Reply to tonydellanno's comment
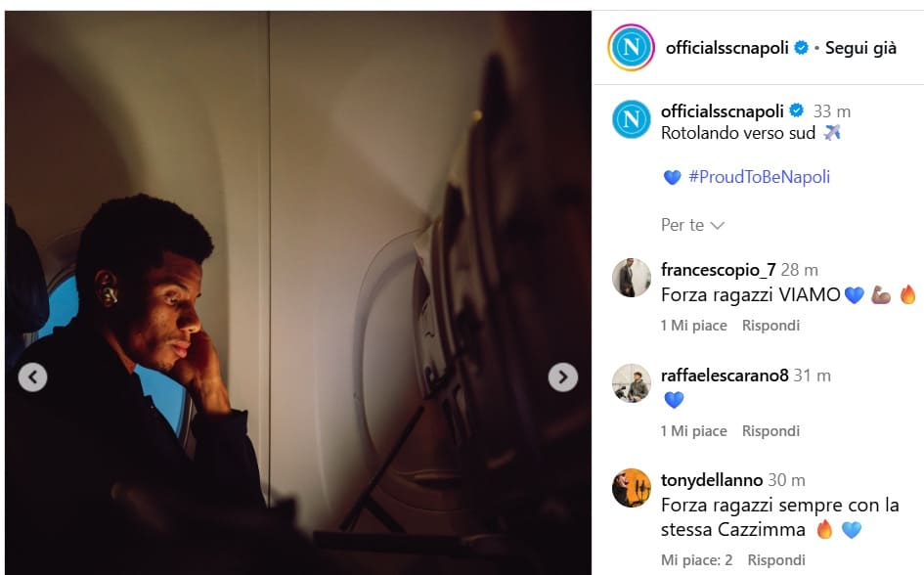 pos(776,560)
